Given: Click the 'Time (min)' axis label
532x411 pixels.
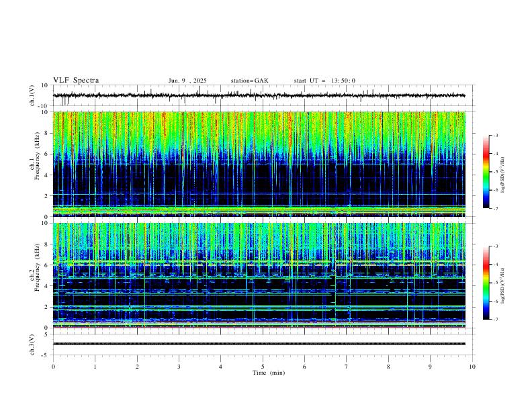Looking at the screenshot, I should [x=269, y=373].
